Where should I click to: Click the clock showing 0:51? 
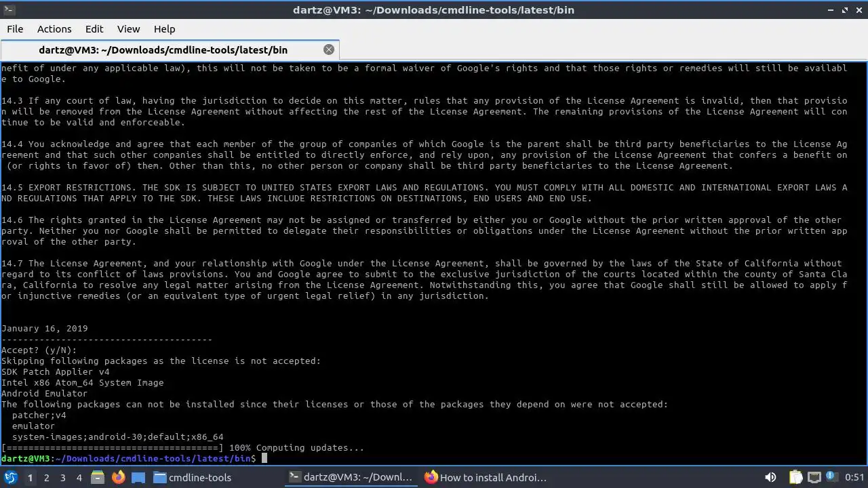(854, 477)
